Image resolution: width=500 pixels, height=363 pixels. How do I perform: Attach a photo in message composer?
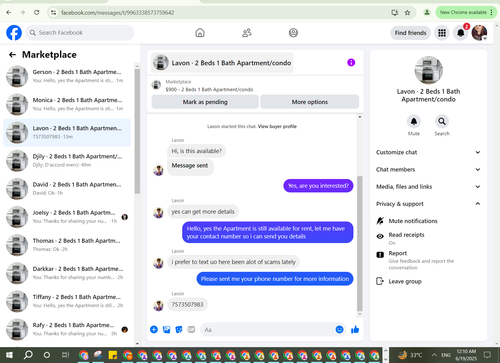click(166, 330)
